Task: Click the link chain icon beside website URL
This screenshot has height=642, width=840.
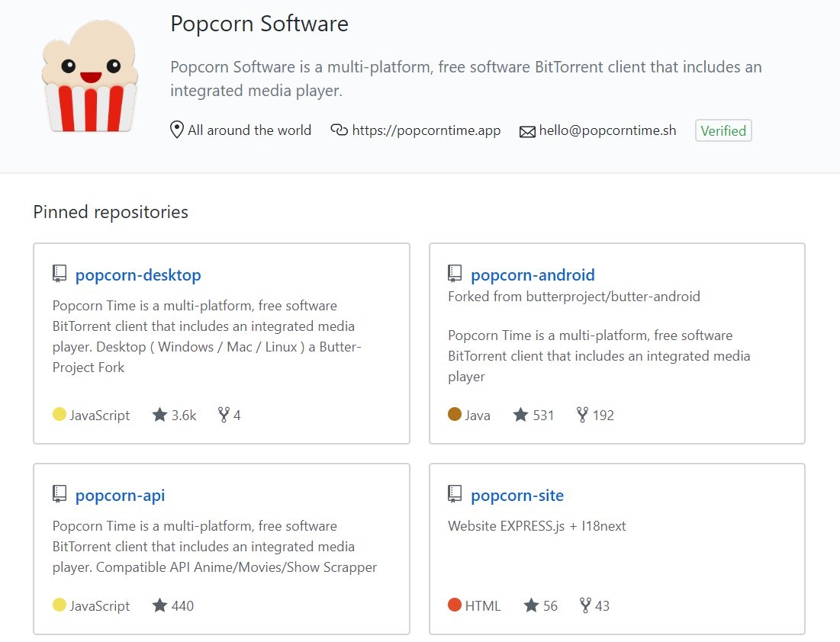Action: coord(339,130)
